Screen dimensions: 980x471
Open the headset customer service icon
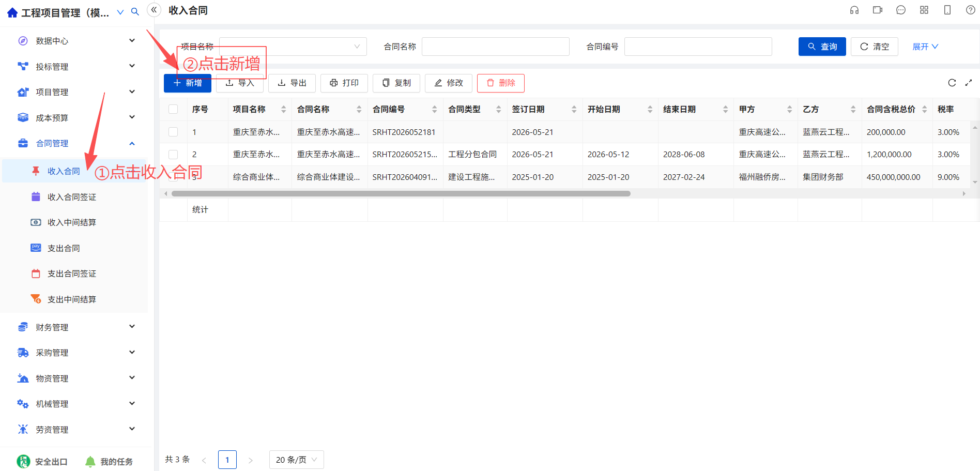point(854,10)
